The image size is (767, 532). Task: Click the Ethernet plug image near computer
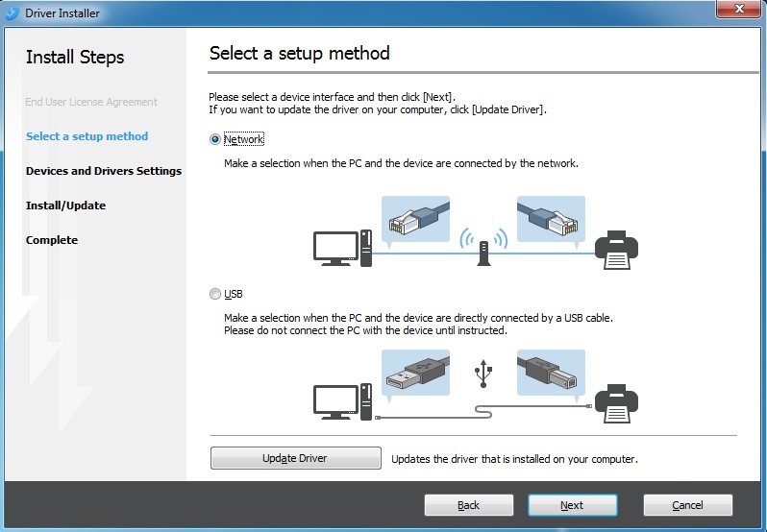tap(415, 219)
